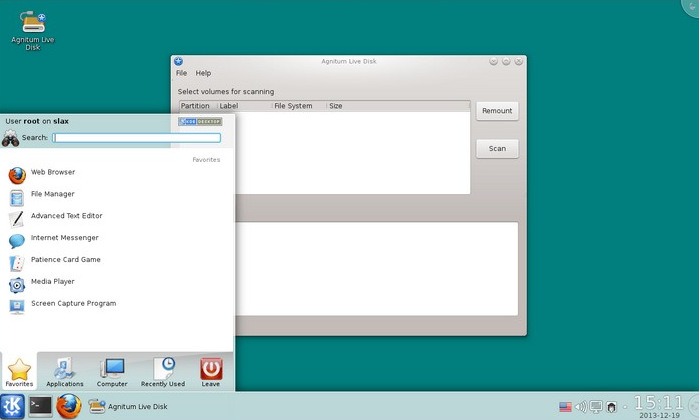Switch to the Applications tab
700x420 pixels.
click(x=65, y=372)
